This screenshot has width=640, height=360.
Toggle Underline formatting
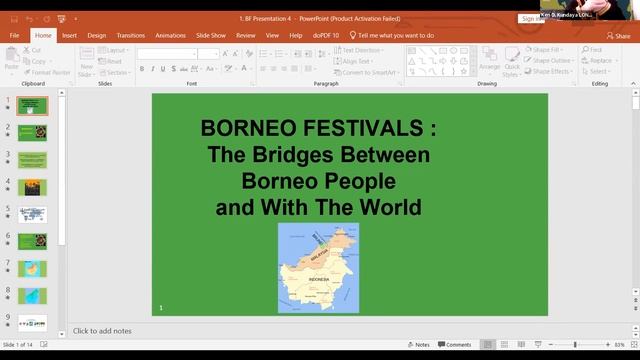[x=163, y=69]
